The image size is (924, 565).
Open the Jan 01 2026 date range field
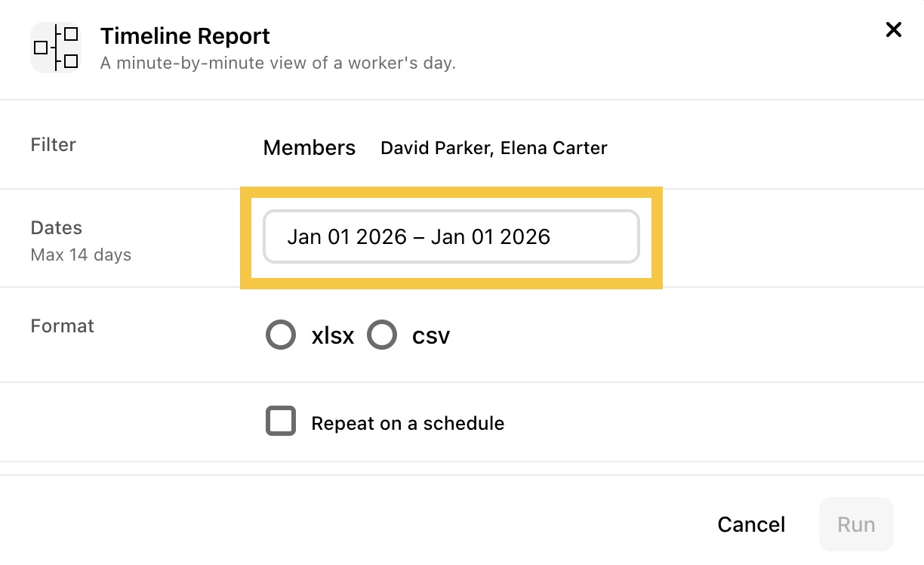pyautogui.click(x=451, y=237)
